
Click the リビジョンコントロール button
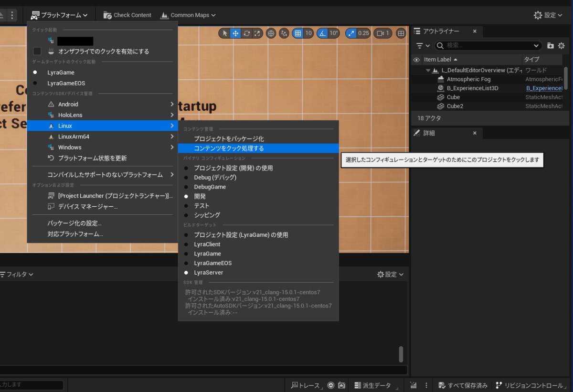tap(532, 385)
